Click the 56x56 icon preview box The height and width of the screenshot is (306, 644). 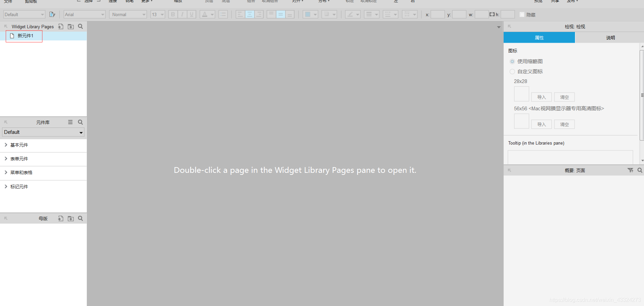tap(521, 121)
